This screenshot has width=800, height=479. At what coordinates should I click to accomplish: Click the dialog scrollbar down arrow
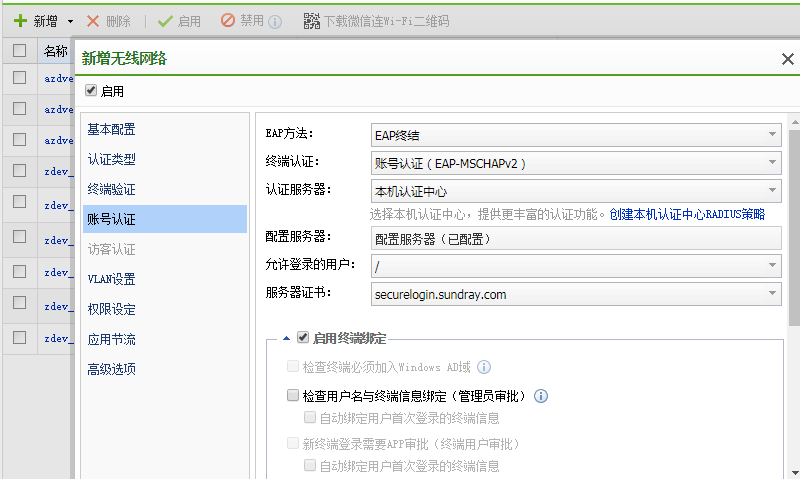795,473
